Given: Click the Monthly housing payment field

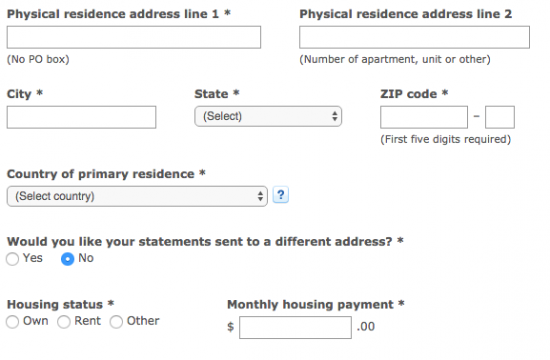Looking at the screenshot, I should [295, 327].
